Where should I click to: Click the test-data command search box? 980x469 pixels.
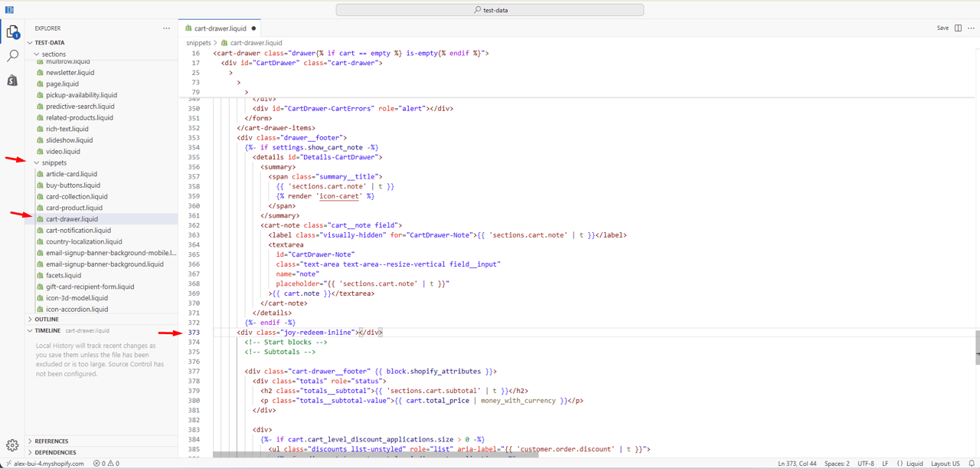[x=490, y=10]
